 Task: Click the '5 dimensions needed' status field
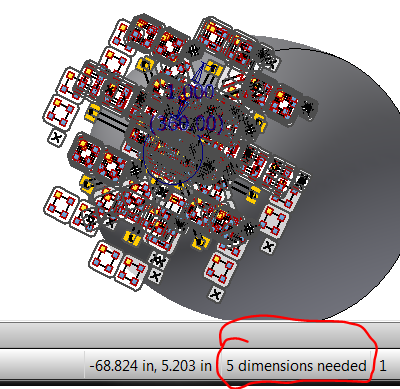pyautogui.click(x=296, y=366)
